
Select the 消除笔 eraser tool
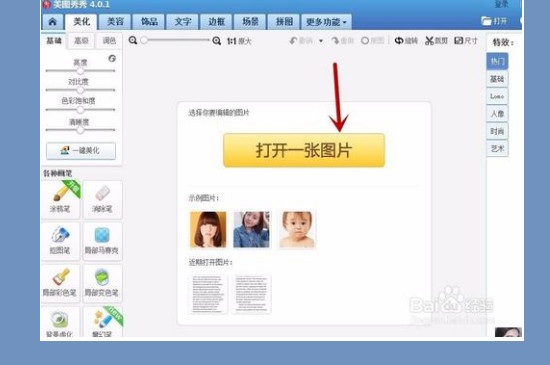pyautogui.click(x=102, y=199)
